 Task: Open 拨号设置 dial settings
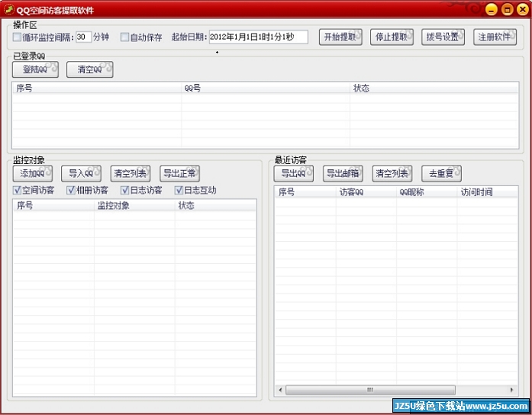(443, 37)
